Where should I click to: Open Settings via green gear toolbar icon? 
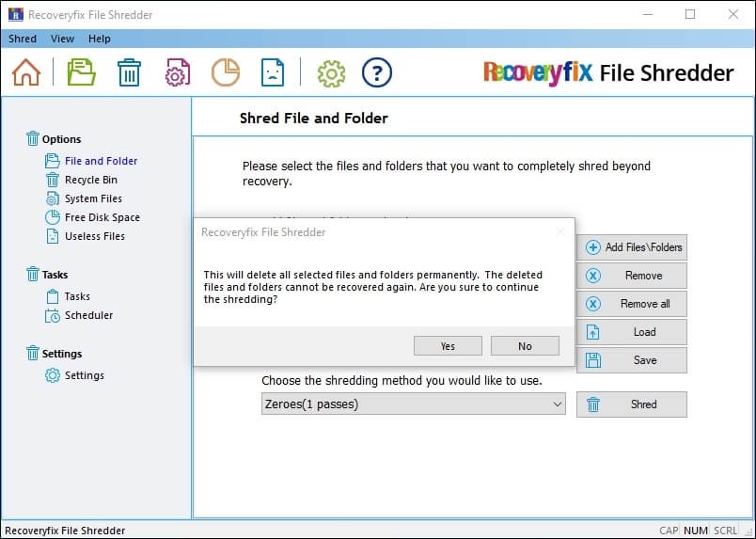(331, 72)
